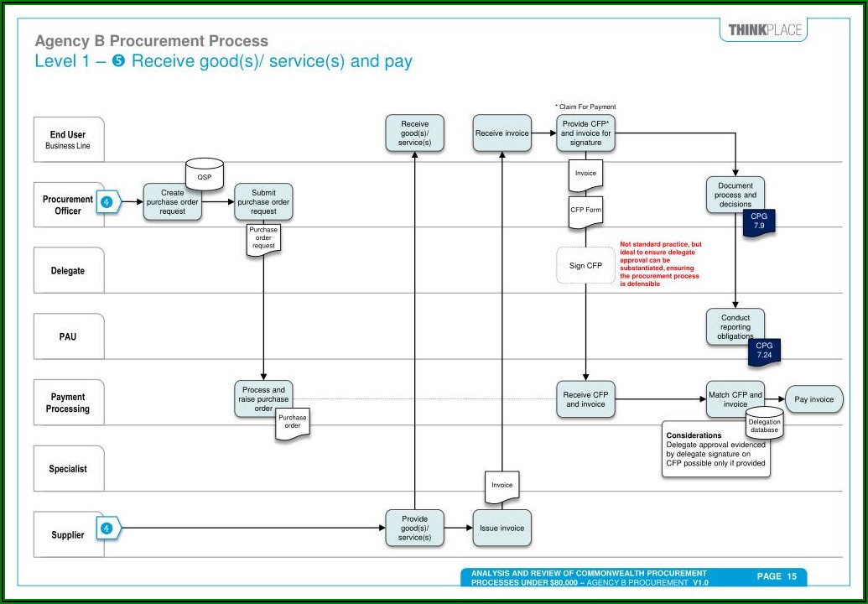868x604 pixels.
Task: Select the PAU swimlane label
Action: tap(68, 336)
